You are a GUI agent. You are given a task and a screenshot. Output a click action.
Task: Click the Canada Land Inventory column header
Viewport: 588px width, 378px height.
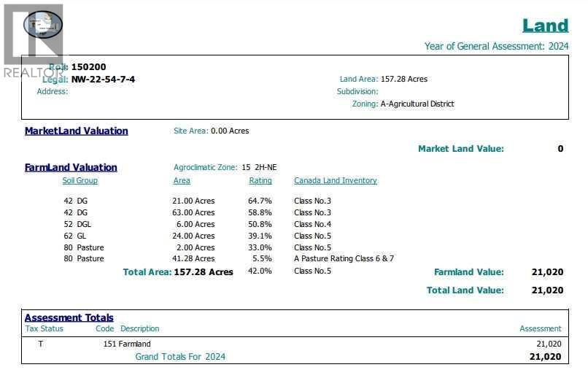[x=335, y=181]
